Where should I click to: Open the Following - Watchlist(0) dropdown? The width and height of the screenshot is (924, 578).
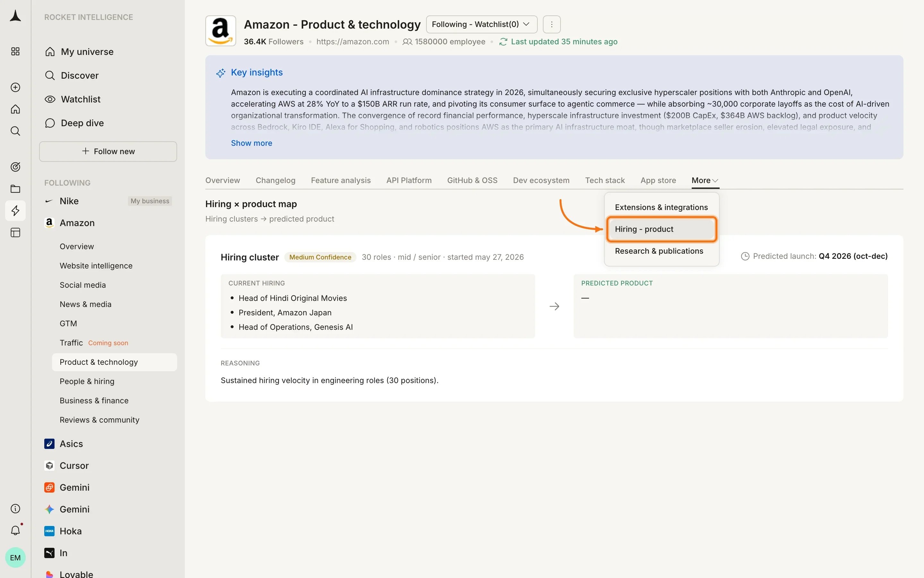482,24
